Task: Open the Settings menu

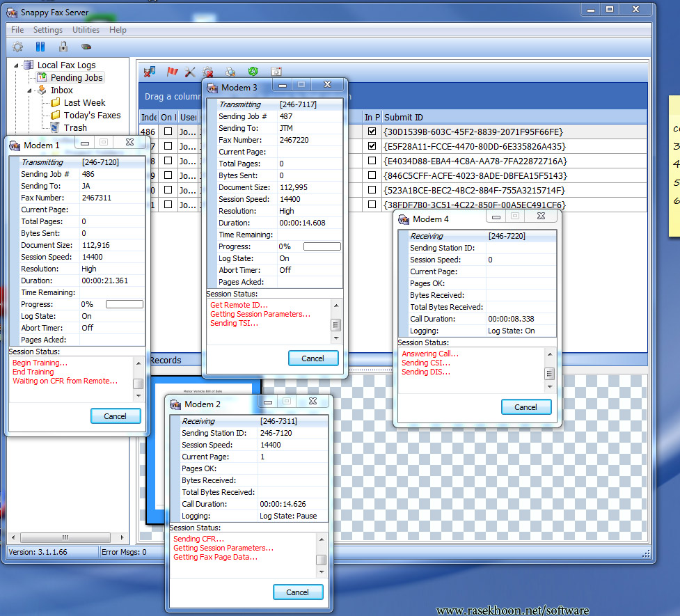Action: pyautogui.click(x=48, y=30)
